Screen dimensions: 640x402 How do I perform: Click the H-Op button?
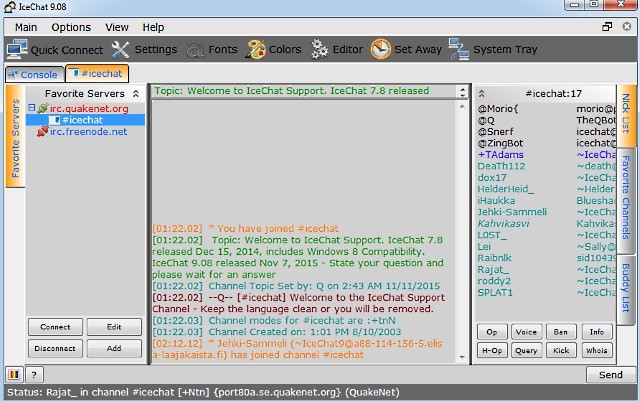(x=492, y=350)
